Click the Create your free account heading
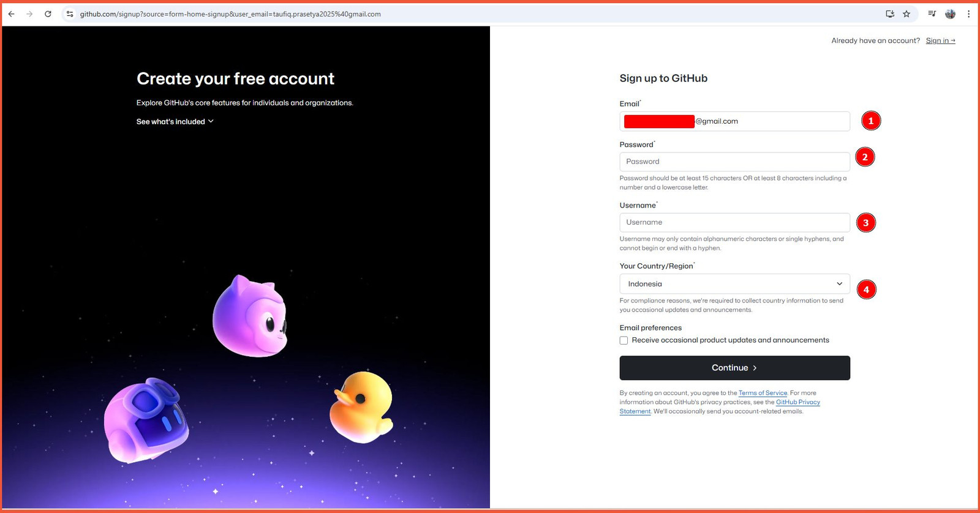This screenshot has height=513, width=980. click(x=235, y=79)
